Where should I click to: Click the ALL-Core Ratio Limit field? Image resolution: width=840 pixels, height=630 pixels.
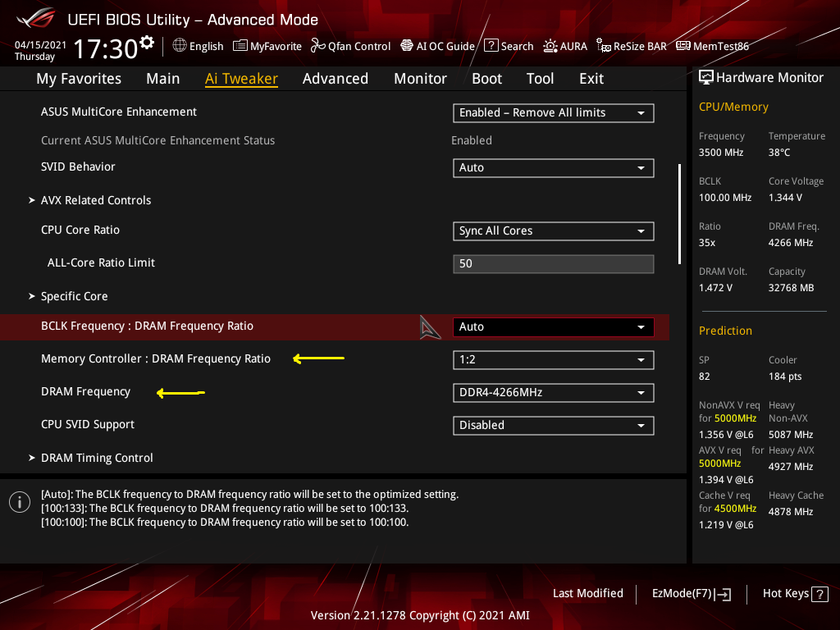554,263
